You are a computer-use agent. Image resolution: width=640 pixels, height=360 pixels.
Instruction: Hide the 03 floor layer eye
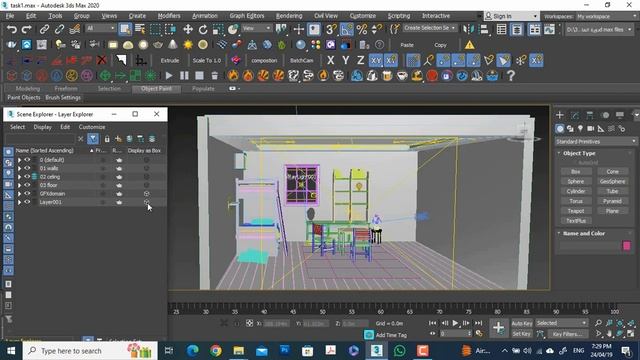click(27, 185)
